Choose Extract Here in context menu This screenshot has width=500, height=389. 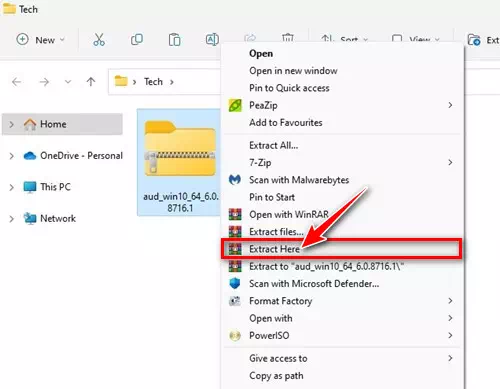[x=342, y=249]
